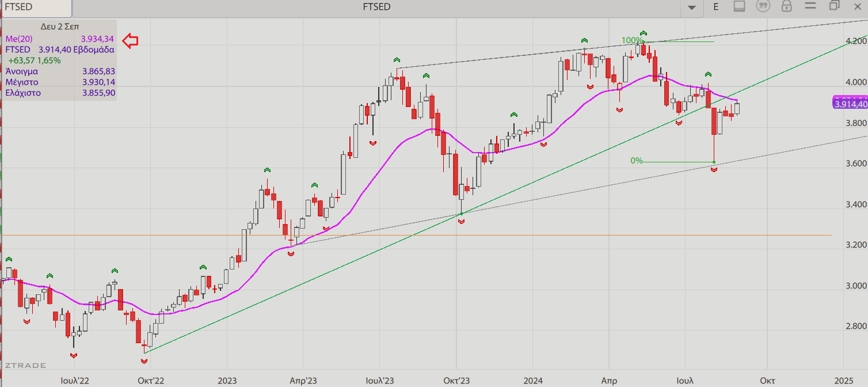Click the high value 3.930,14

(98, 82)
